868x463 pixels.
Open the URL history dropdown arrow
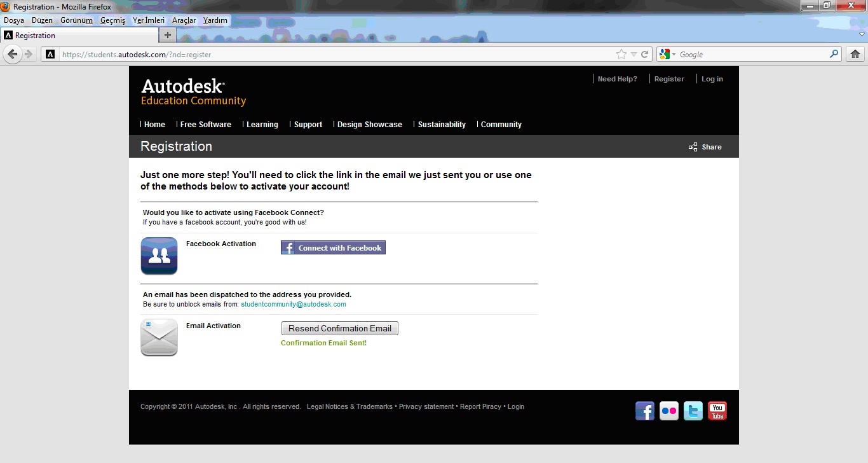pyautogui.click(x=634, y=54)
